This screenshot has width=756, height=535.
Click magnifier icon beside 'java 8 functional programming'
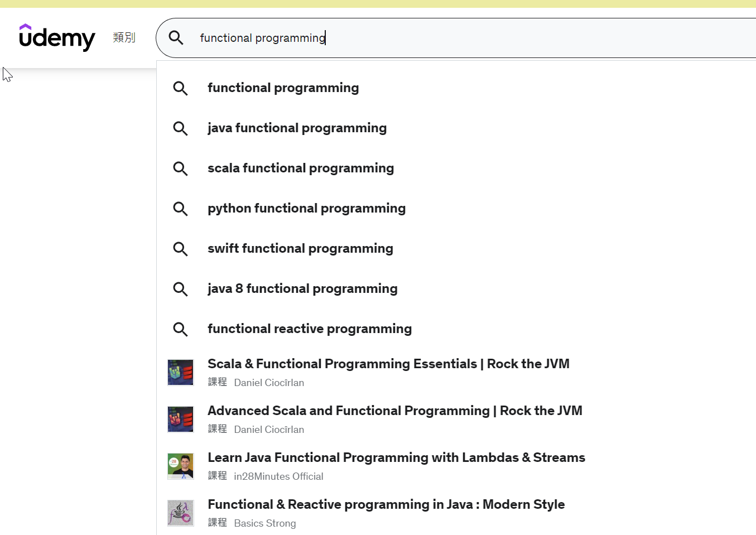point(180,289)
